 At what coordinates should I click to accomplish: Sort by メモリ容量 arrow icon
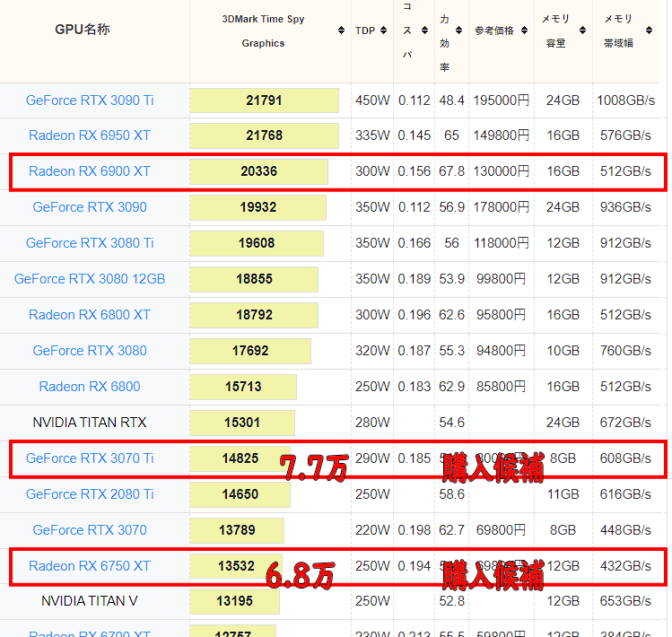tap(580, 31)
